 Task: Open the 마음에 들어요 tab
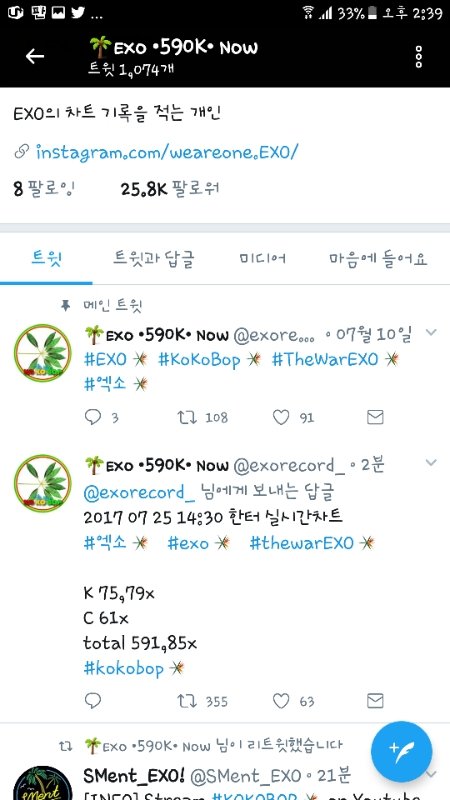[x=378, y=259]
